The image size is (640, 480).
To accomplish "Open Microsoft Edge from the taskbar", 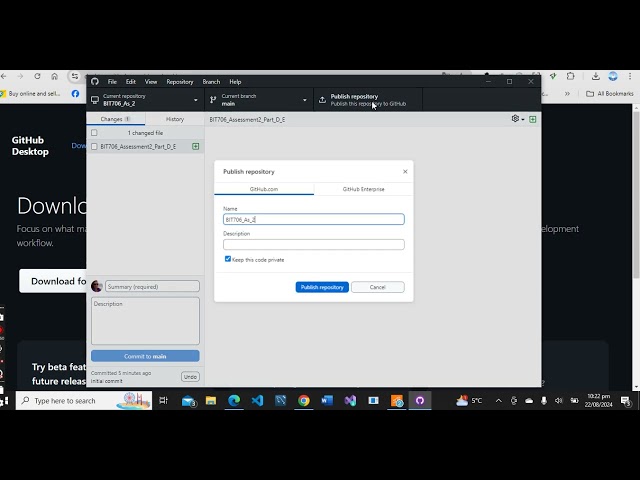I will coord(234,401).
